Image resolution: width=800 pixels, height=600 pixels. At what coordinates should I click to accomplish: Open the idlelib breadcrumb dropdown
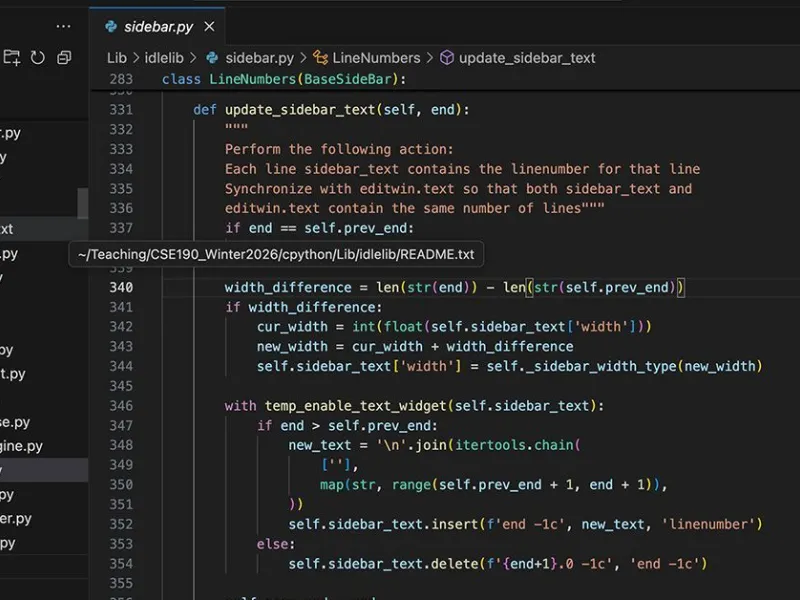pos(164,58)
